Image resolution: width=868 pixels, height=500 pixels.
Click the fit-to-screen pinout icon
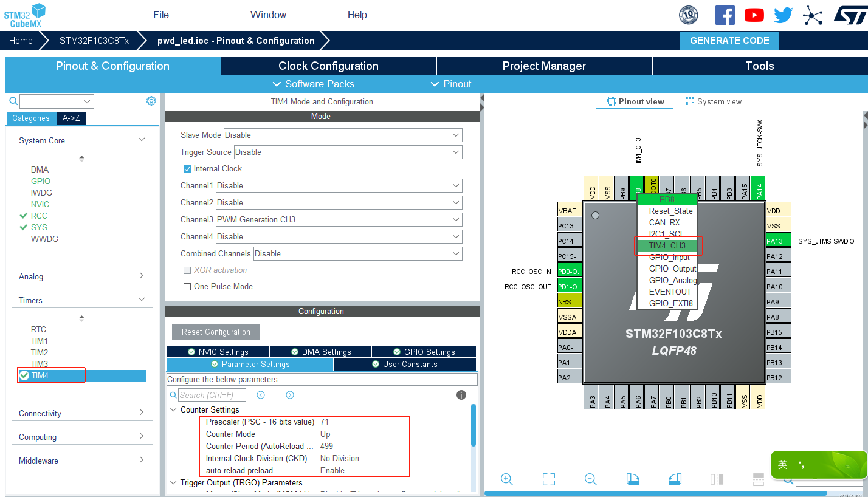pyautogui.click(x=549, y=479)
